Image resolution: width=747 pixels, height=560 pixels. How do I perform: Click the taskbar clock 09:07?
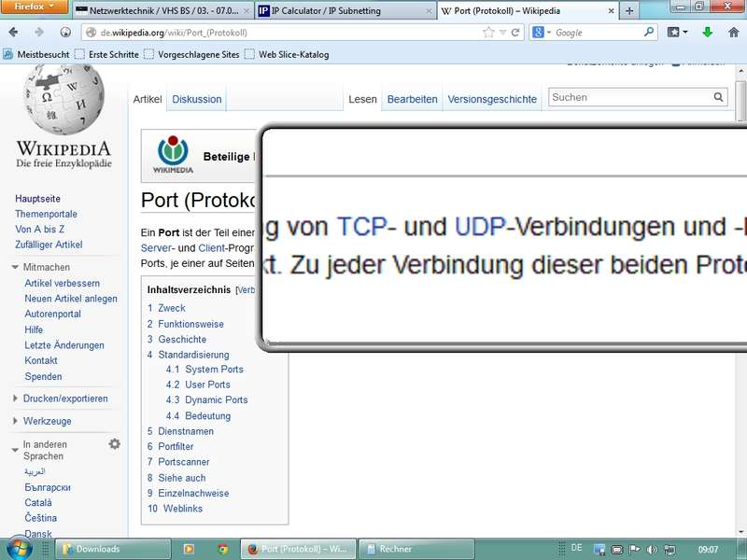click(x=708, y=550)
